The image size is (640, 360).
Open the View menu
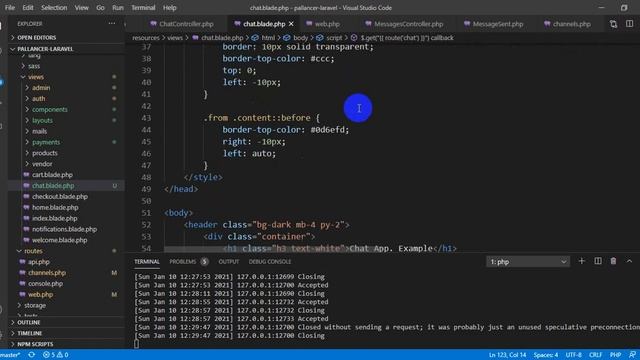tap(81, 8)
